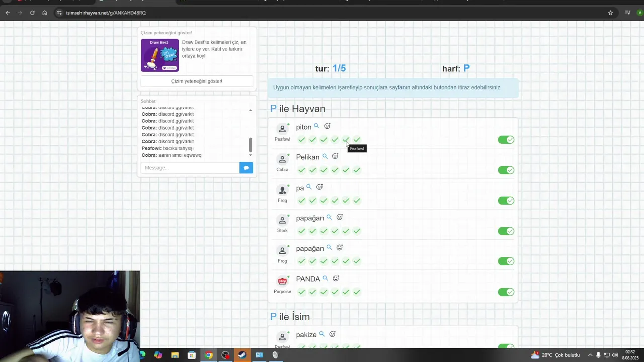Open the media control menu in Chrome toolbar
644x362 pixels.
point(628,13)
